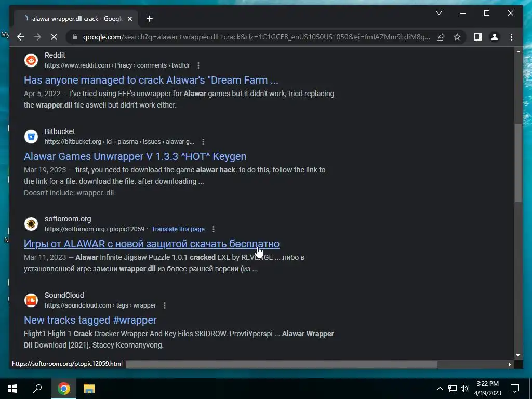This screenshot has height=399, width=532.
Task: Open Alawar Games Unwrapper V 1.3.3 Keygen link
Action: [135, 156]
